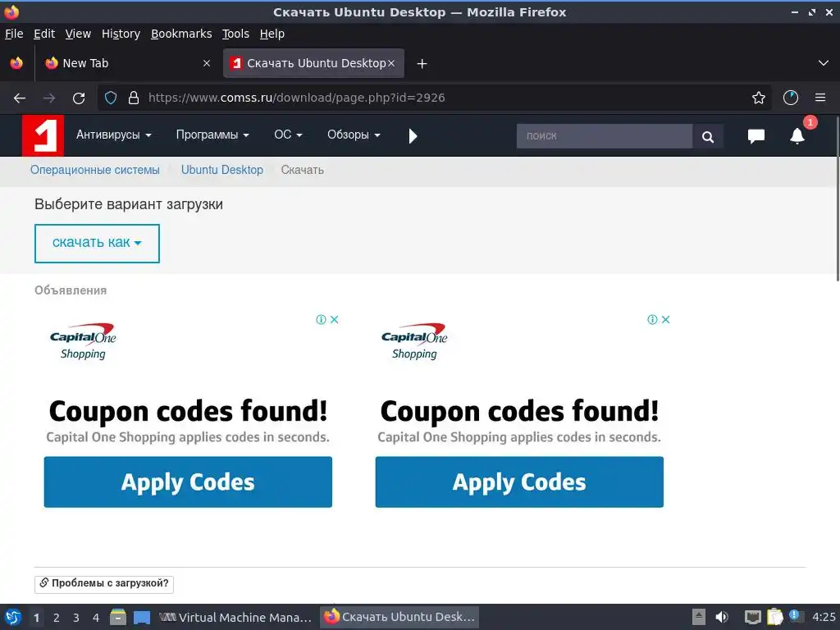Click the removable media eject tray icon
The image size is (840, 630).
click(699, 617)
